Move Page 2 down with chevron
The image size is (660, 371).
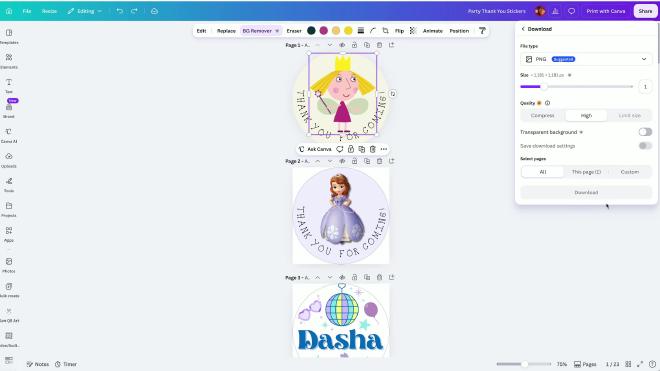point(330,161)
